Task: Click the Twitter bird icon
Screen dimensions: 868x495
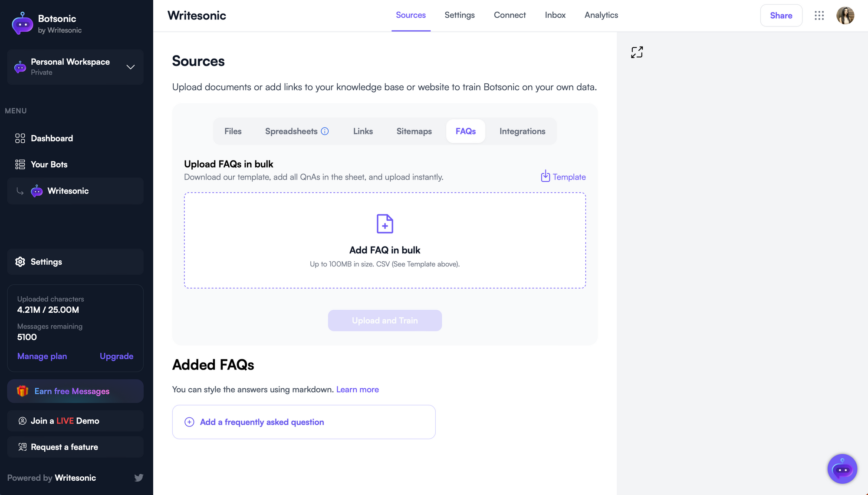Action: coord(139,478)
